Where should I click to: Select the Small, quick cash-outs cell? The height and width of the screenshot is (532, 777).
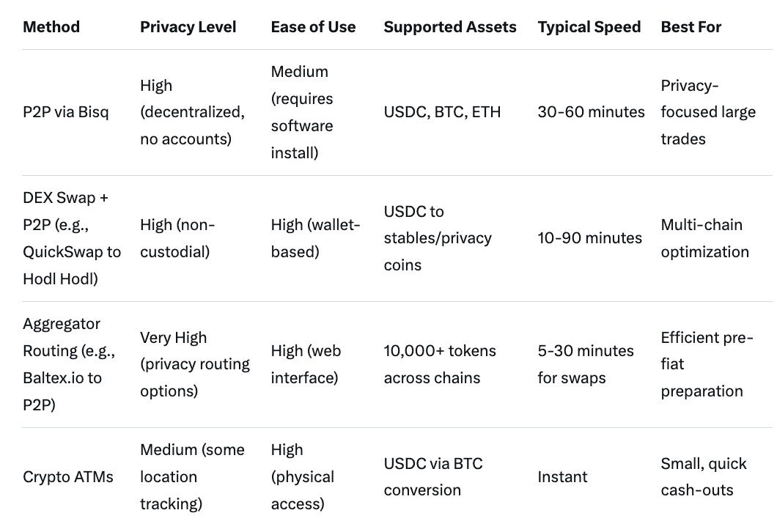[x=703, y=477]
